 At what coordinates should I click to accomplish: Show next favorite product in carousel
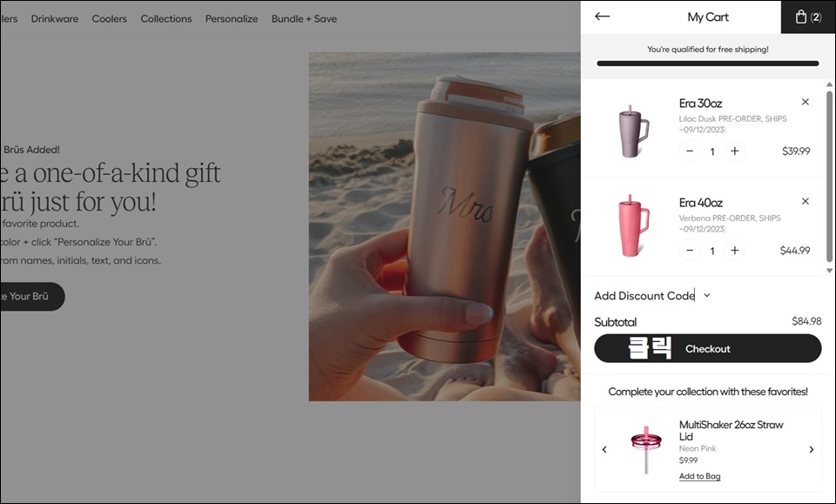(812, 450)
